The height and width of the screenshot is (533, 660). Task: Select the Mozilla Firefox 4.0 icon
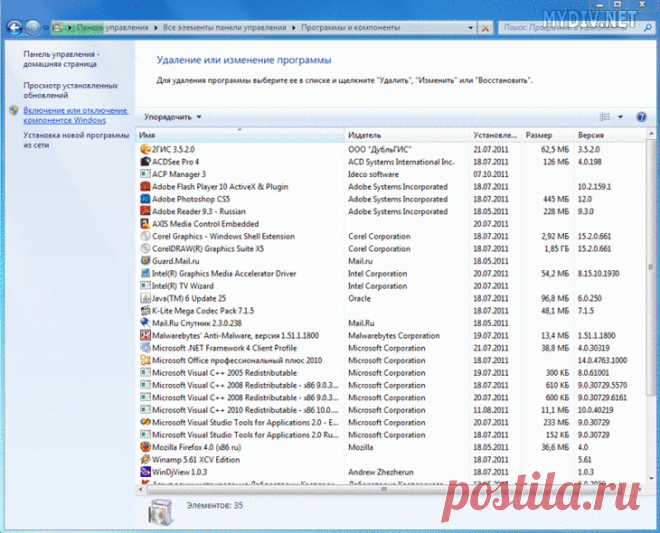click(145, 447)
